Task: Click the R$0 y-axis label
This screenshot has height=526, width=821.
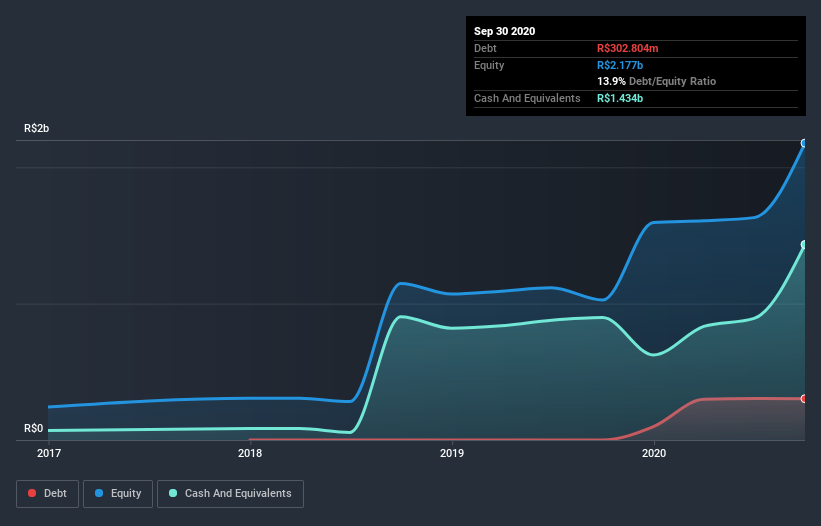Action: pyautogui.click(x=34, y=428)
